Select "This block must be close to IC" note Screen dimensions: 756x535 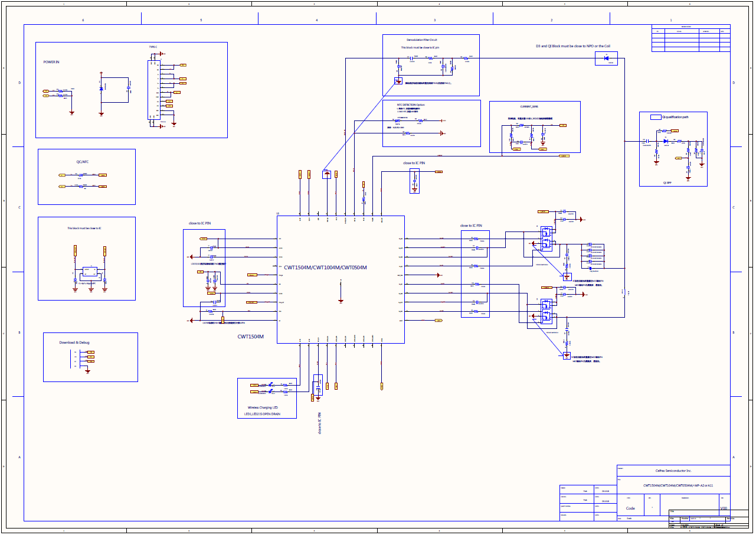pyautogui.click(x=84, y=228)
